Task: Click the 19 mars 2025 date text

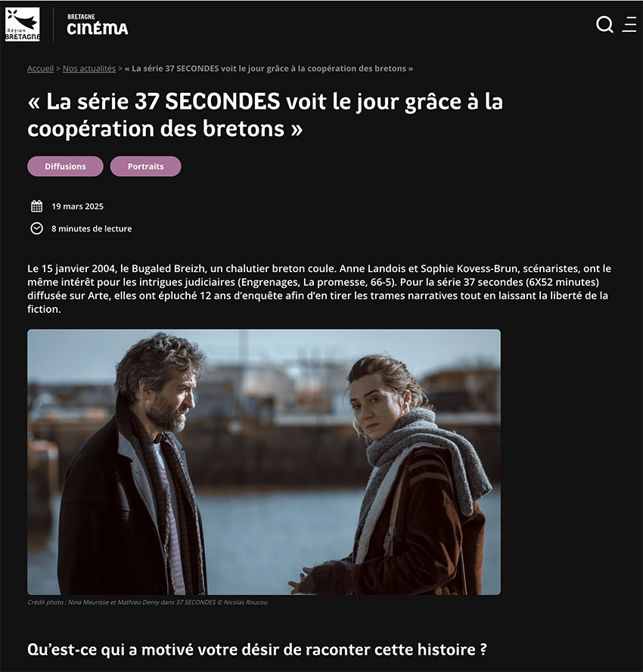Action: coord(78,206)
